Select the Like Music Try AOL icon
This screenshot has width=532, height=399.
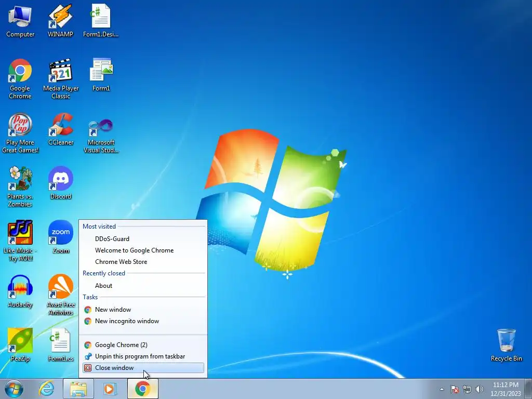coord(20,241)
